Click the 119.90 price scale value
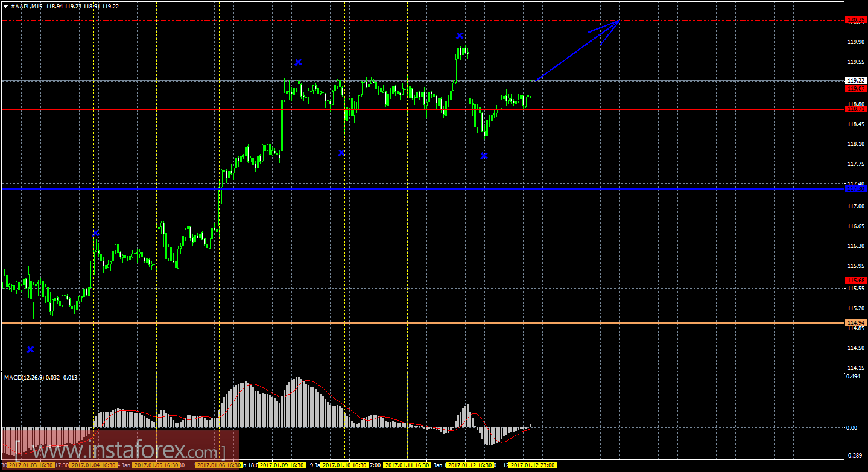The image size is (868, 472). tap(855, 42)
